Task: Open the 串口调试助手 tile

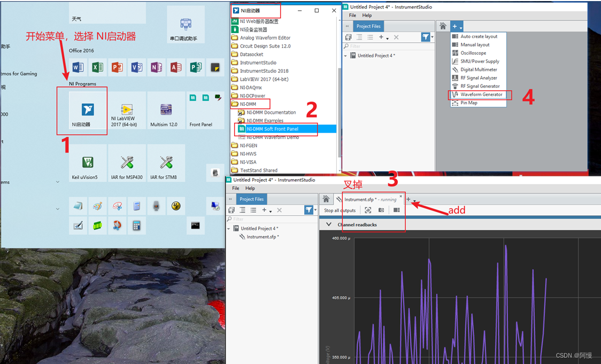Action: tap(186, 25)
